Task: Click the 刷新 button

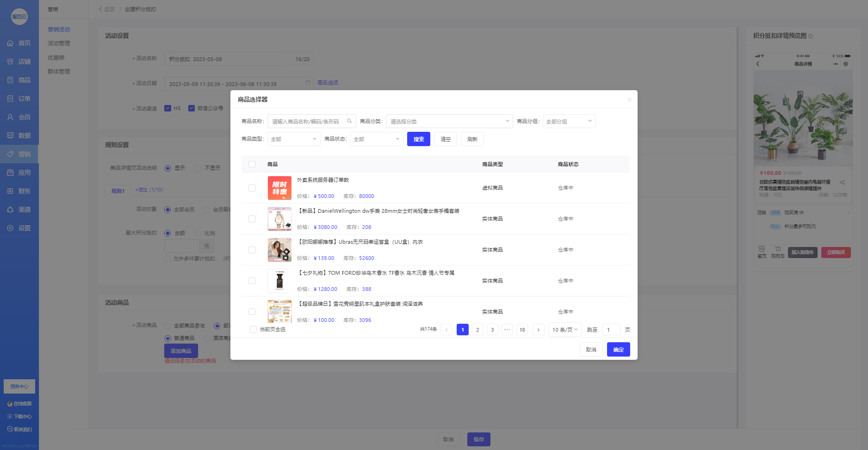Action: click(x=472, y=139)
